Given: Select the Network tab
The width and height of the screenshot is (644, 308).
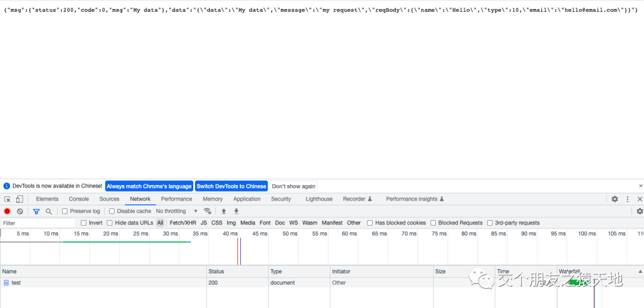Looking at the screenshot, I should pyautogui.click(x=141, y=199).
